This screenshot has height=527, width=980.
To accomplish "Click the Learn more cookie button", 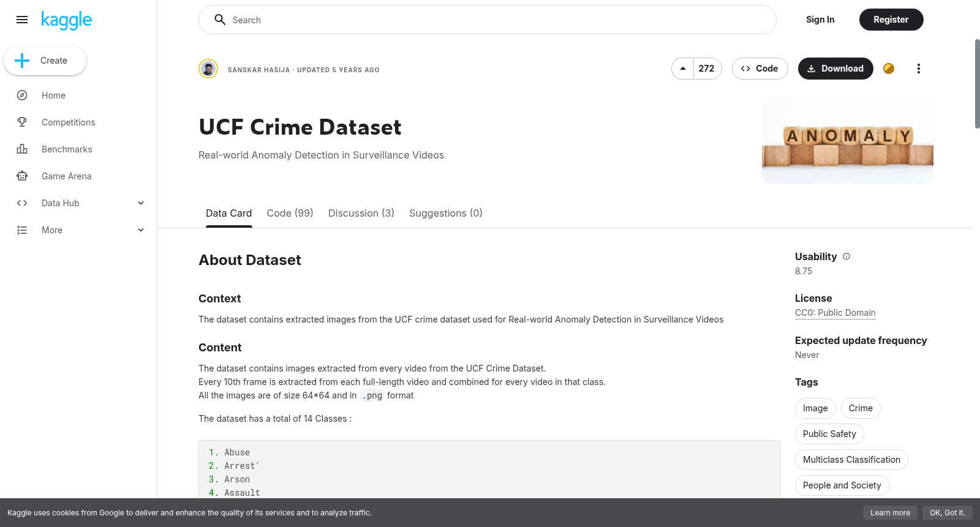I will (890, 513).
